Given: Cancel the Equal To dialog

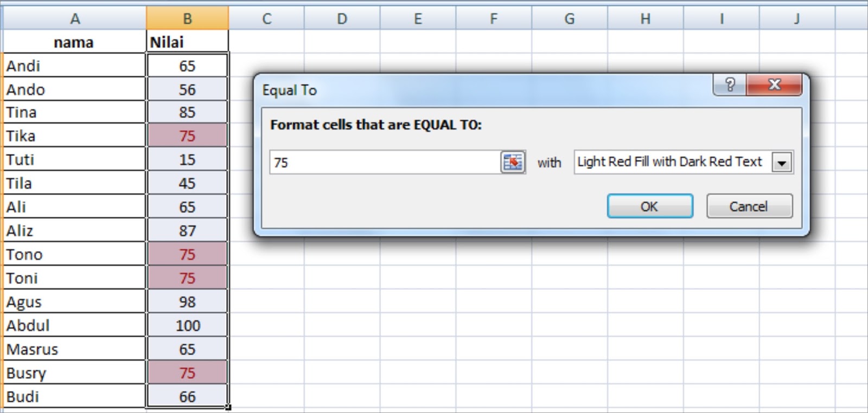Looking at the screenshot, I should (x=749, y=206).
